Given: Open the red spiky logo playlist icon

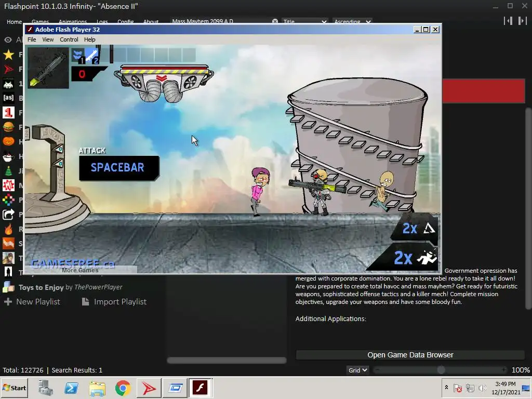Looking at the screenshot, I should click(x=8, y=185).
